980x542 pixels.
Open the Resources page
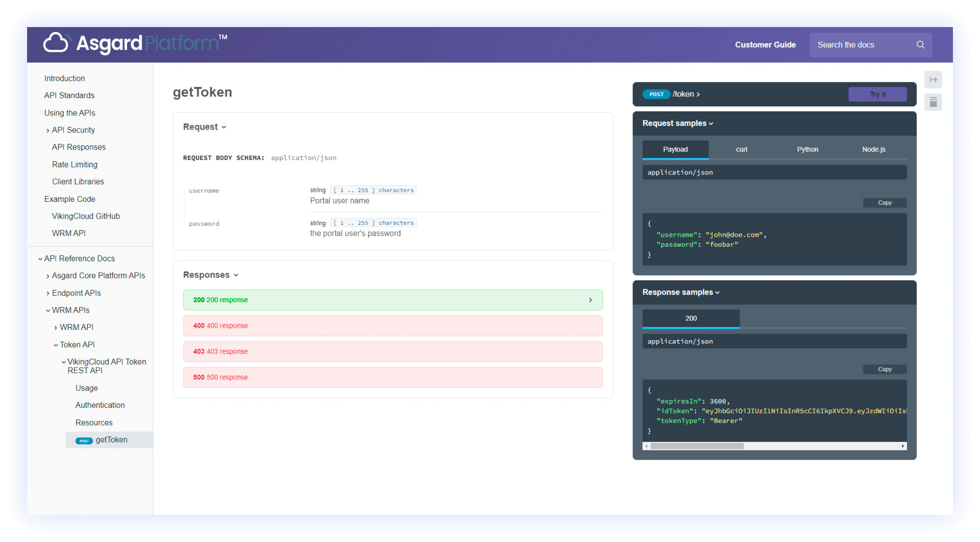pyautogui.click(x=94, y=422)
